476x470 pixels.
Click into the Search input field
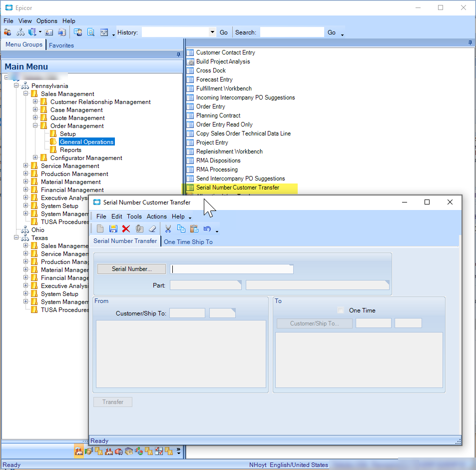click(x=292, y=32)
